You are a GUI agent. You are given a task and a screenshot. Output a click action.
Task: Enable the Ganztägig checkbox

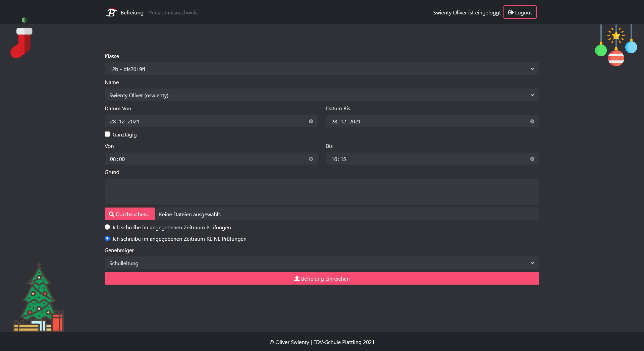(107, 134)
